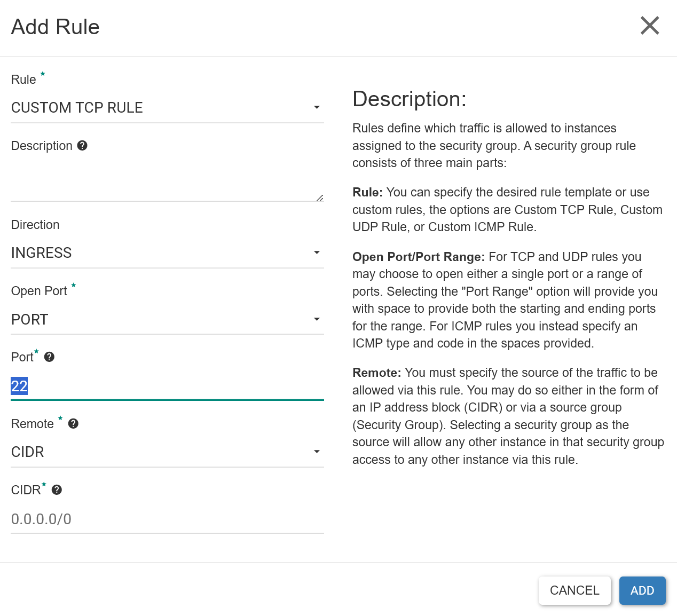
Task: Expand the Direction dropdown arrow
Action: [x=317, y=252]
